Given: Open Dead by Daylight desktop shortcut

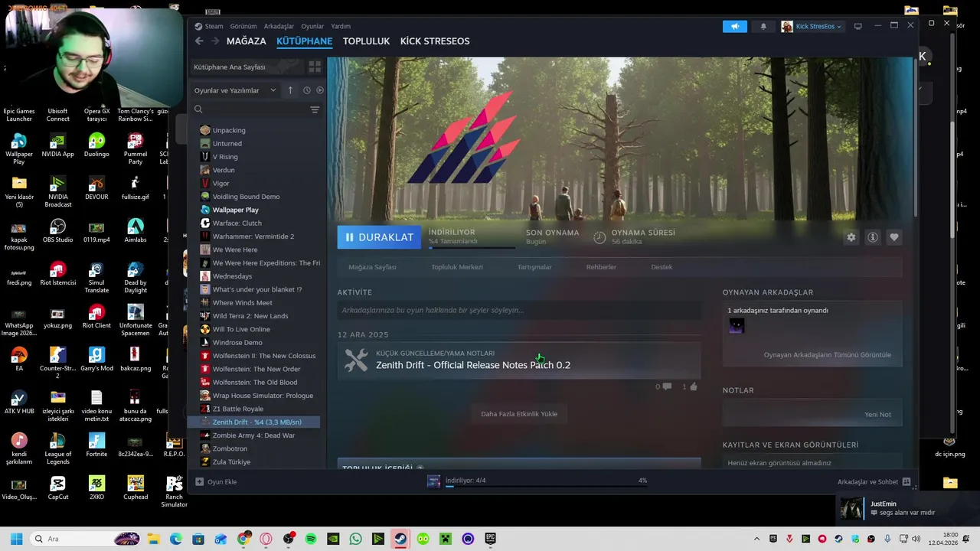Looking at the screenshot, I should click(x=136, y=278).
